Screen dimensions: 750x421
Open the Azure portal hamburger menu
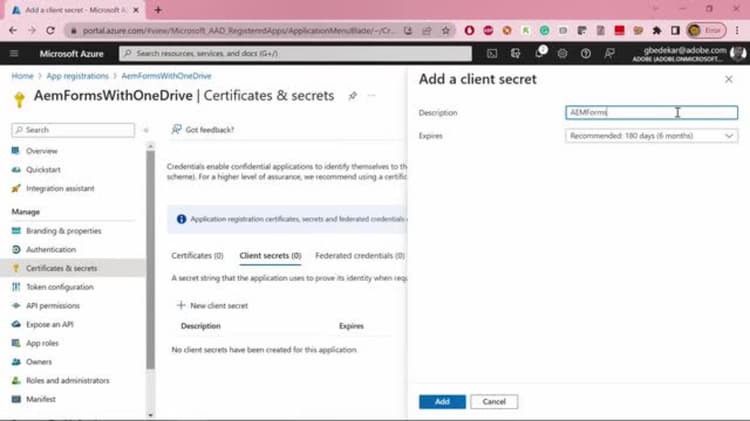pyautogui.click(x=14, y=54)
